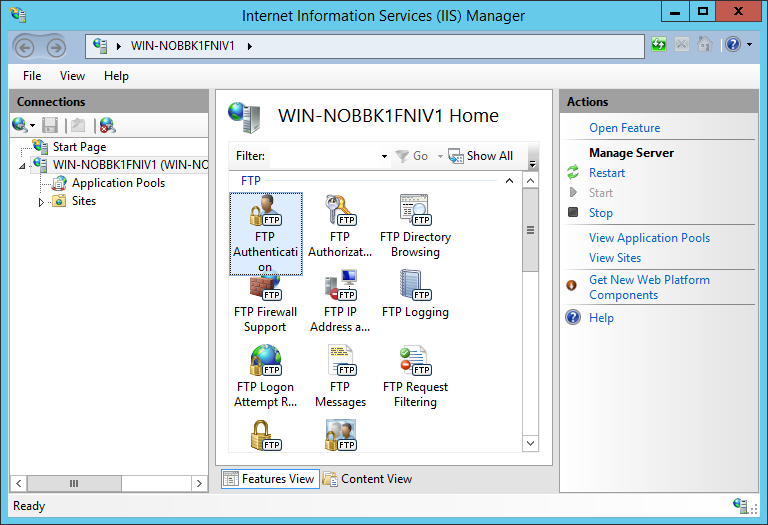Select Application Pools in Connections tree
This screenshot has width=768, height=525.
[119, 183]
